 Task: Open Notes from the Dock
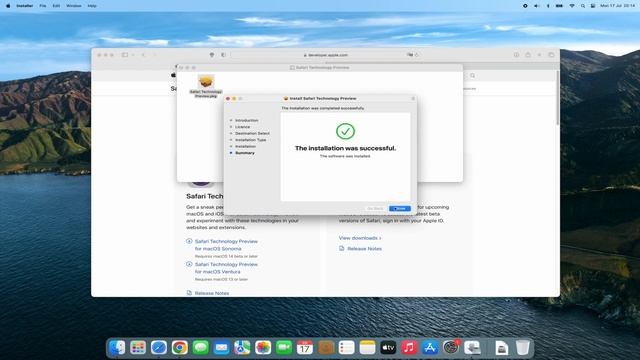tap(367, 347)
